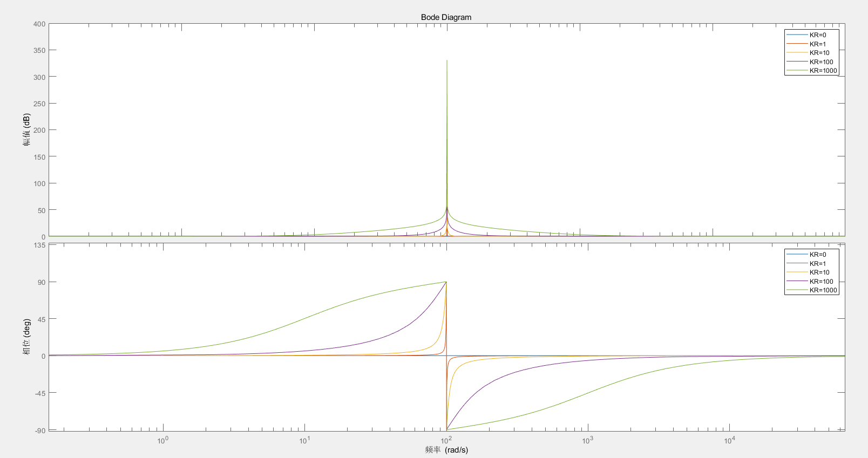This screenshot has width=868, height=458.
Task: Click the 10^3 tick label on frequency axis
Action: pyautogui.click(x=587, y=440)
